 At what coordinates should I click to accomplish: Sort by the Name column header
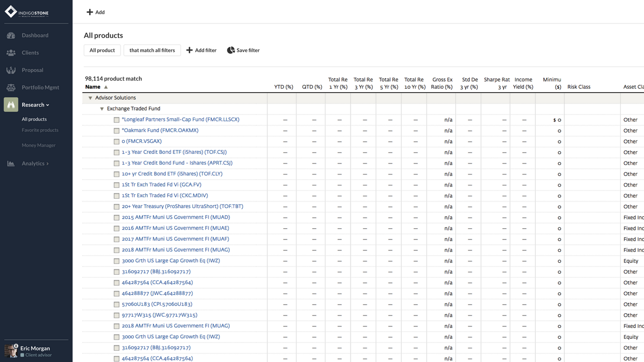pyautogui.click(x=93, y=87)
